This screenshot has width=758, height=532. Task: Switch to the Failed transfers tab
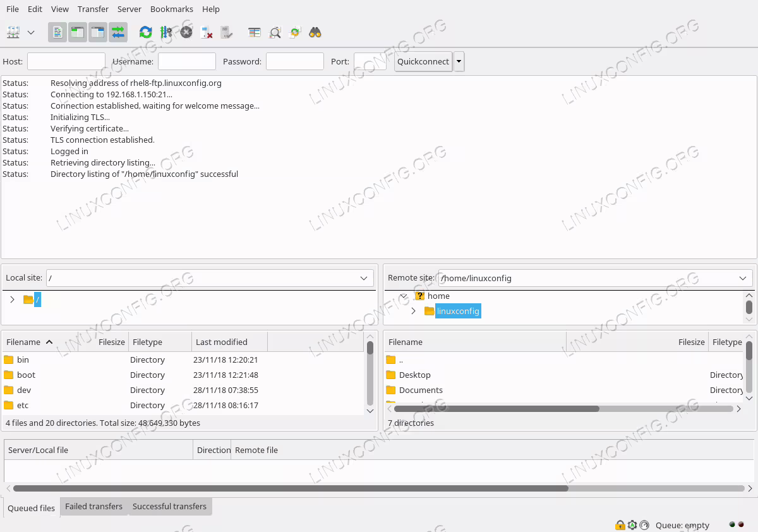(93, 507)
